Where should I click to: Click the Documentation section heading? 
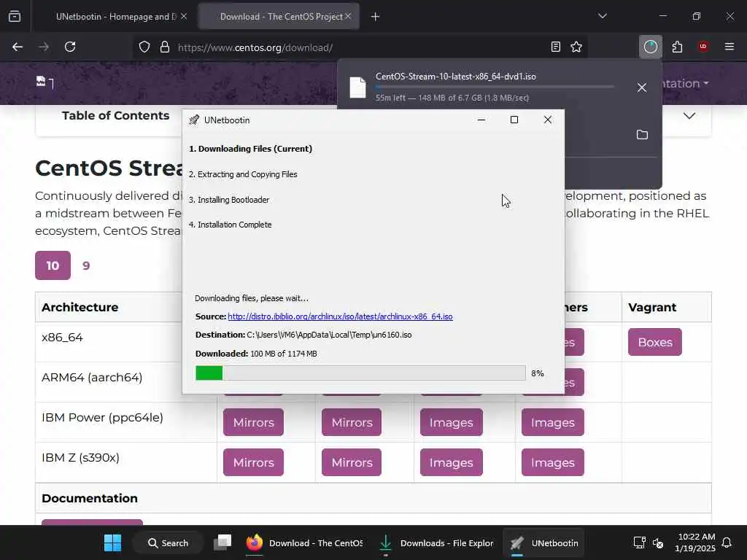point(90,498)
